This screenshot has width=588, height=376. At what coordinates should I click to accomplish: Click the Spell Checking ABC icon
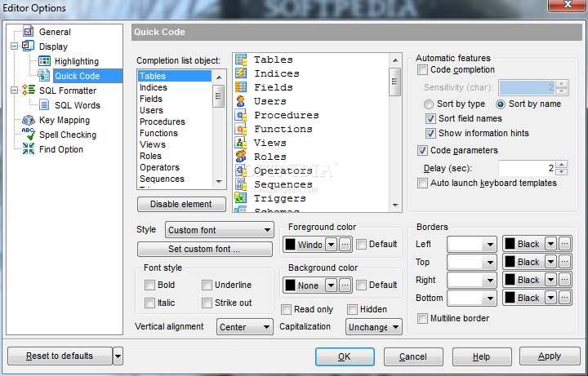pos(29,134)
